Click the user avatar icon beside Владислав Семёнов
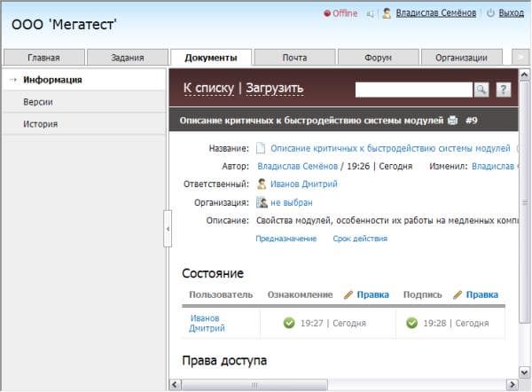Screen dimensions: 532x392 point(387,13)
